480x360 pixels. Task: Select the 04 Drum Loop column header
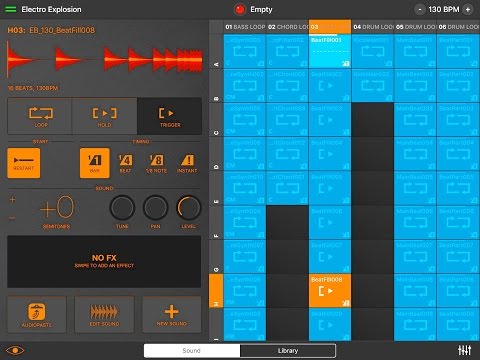(x=373, y=27)
